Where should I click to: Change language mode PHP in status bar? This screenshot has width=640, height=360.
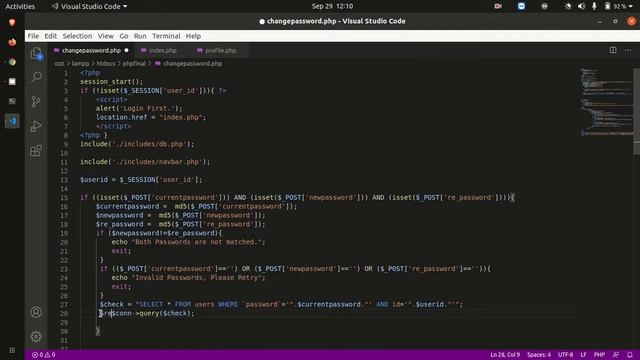tap(599, 355)
